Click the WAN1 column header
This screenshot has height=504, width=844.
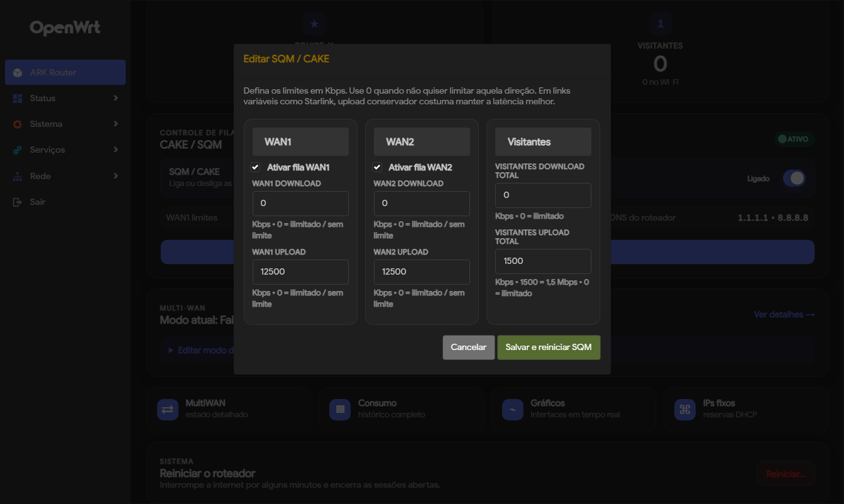300,142
